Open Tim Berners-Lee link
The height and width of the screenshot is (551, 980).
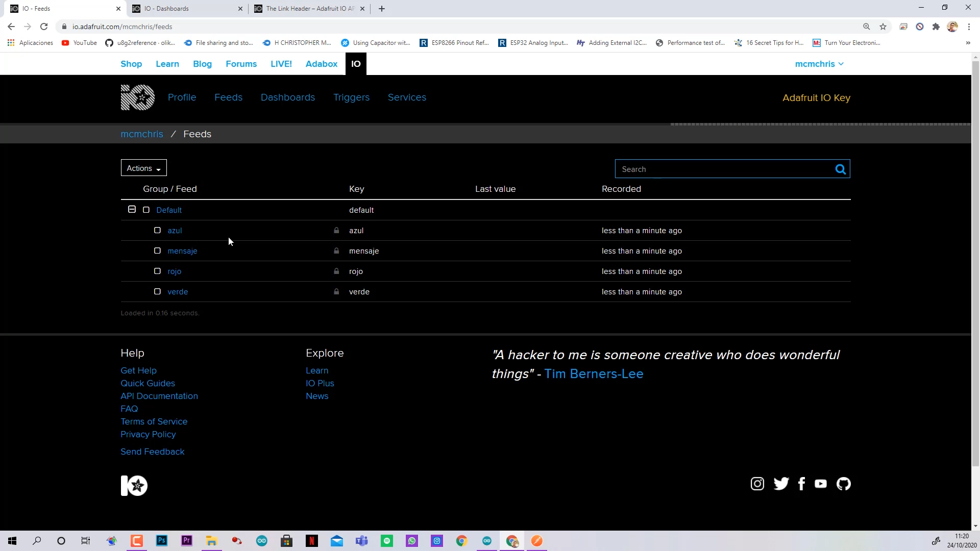(x=594, y=374)
